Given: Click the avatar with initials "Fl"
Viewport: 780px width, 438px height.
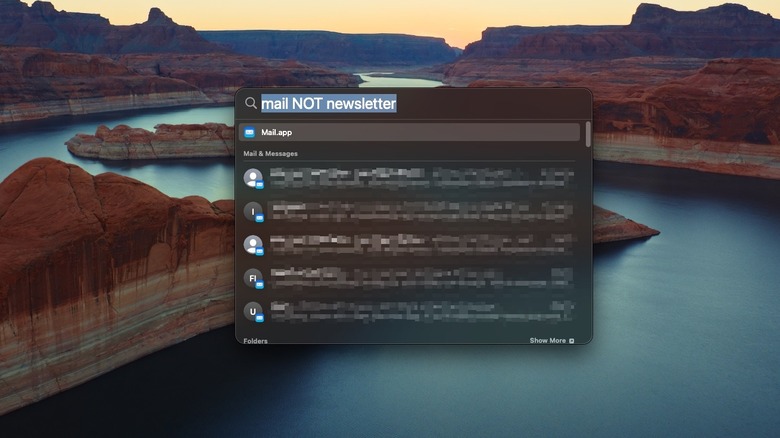Looking at the screenshot, I should (x=253, y=277).
